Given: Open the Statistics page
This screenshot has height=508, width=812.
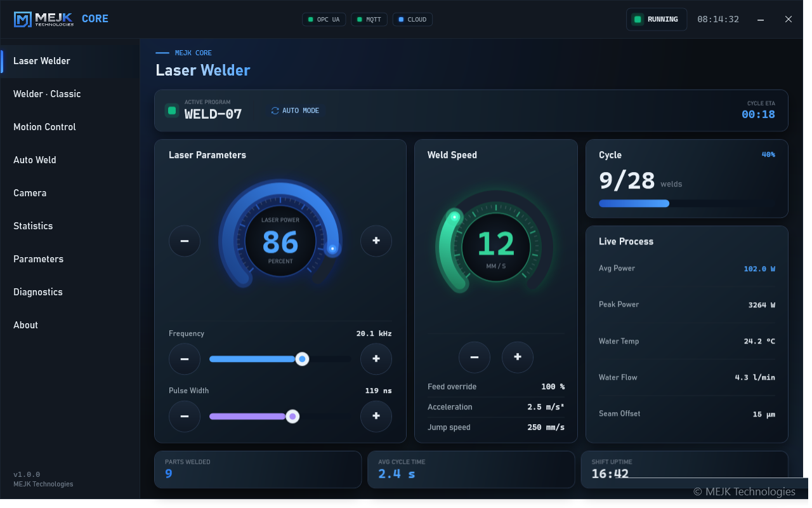Looking at the screenshot, I should [x=70, y=226].
